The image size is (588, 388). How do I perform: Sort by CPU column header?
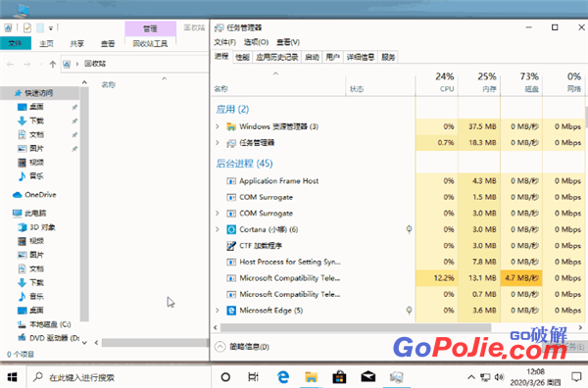pyautogui.click(x=437, y=82)
